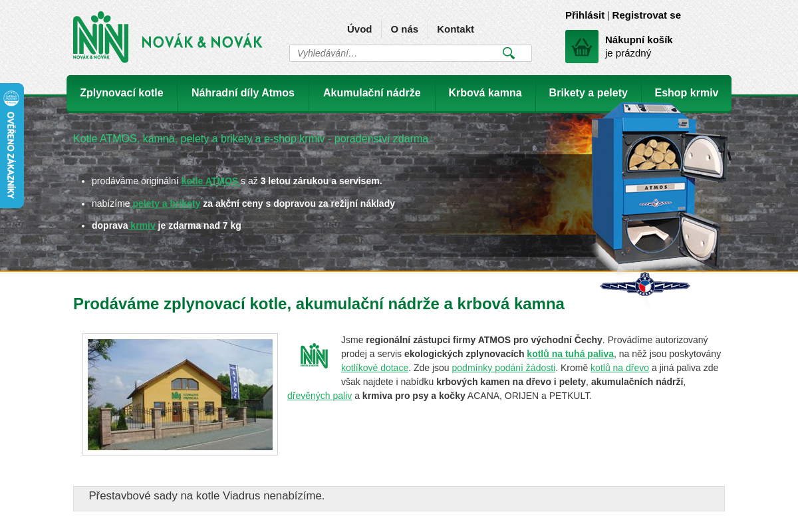Open the O nás page

click(x=404, y=29)
